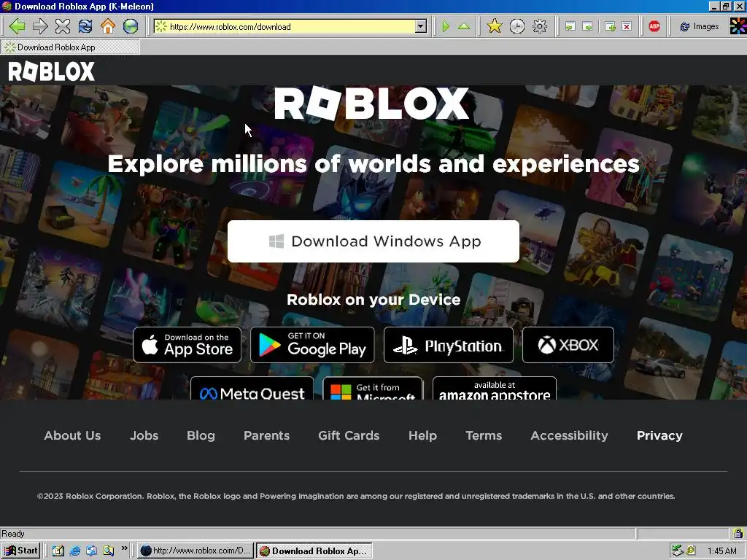Viewport: 747px width, 560px height.
Task: Click the K-Meleon throbber icon
Action: coord(738,26)
